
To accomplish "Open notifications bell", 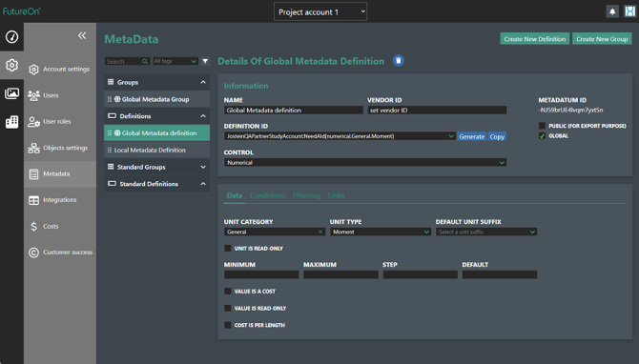I will point(612,11).
